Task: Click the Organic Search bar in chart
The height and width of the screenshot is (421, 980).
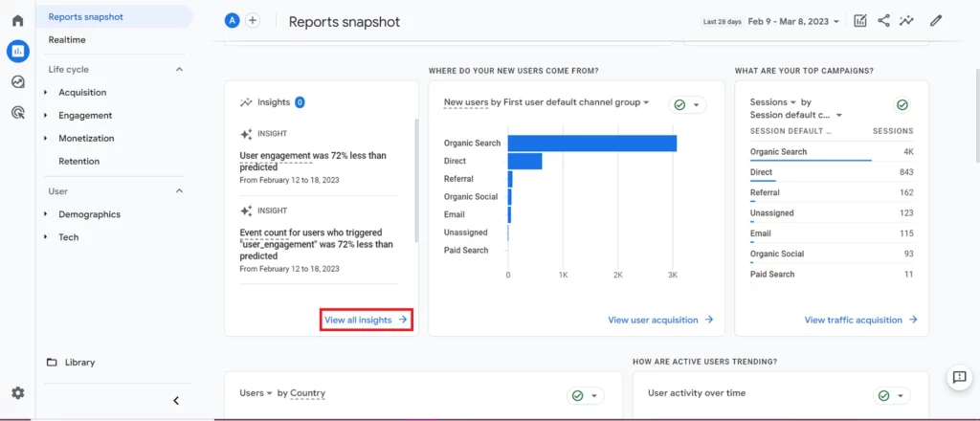Action: [591, 144]
